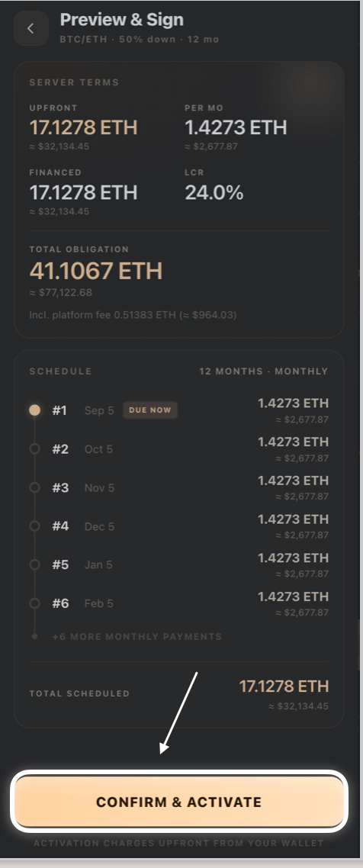Select the timeline marker for payment #5
This screenshot has width=363, height=868.
point(34,564)
